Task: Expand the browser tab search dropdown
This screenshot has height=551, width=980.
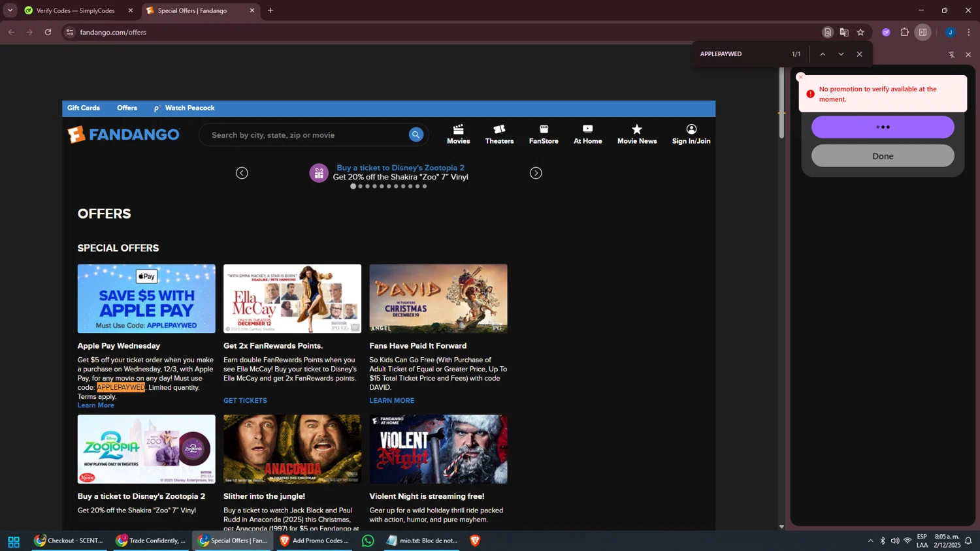Action: point(10,10)
